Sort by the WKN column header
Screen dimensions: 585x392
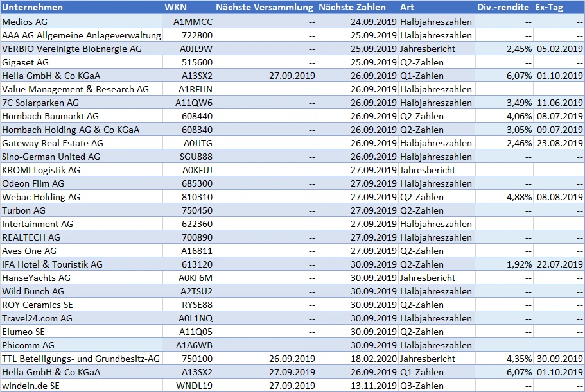click(x=176, y=7)
